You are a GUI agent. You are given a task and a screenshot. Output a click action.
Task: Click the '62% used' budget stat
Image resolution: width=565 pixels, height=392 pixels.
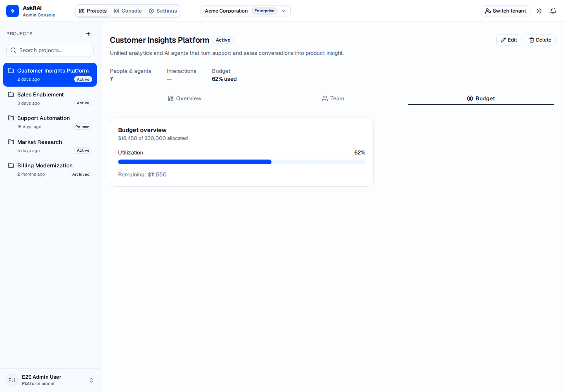(224, 79)
